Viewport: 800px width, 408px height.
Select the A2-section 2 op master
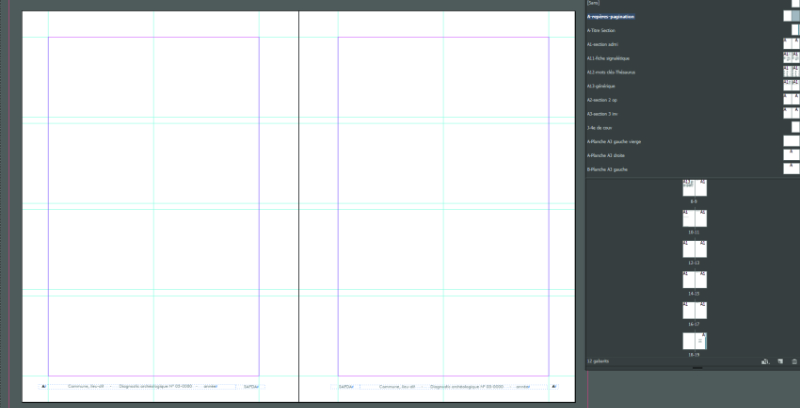coord(692,100)
